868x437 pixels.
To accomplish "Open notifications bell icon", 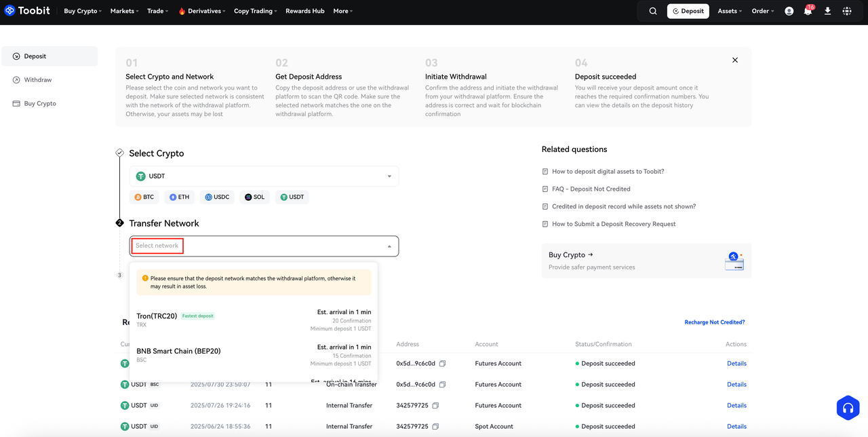I will [x=808, y=11].
